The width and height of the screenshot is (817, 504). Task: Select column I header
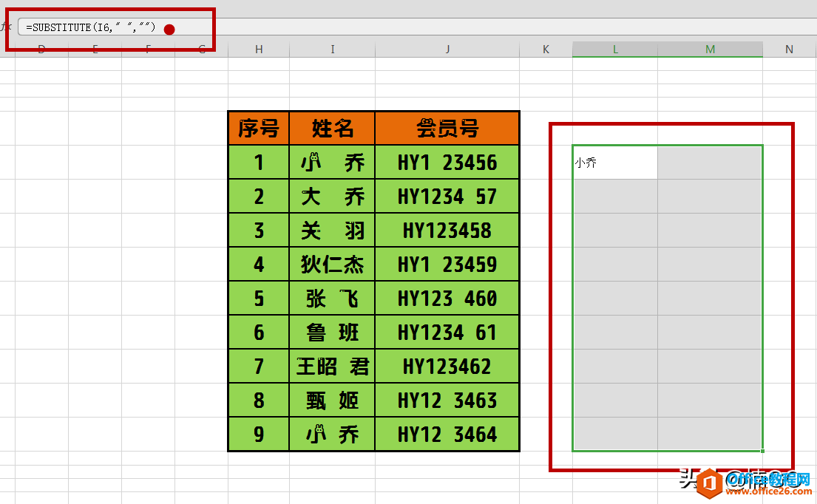pyautogui.click(x=333, y=50)
